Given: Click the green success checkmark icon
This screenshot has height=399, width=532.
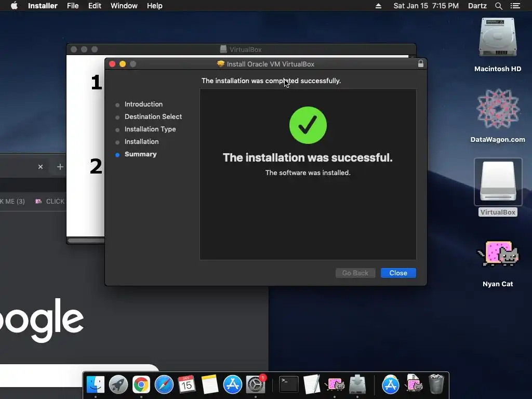Looking at the screenshot, I should coord(308,125).
